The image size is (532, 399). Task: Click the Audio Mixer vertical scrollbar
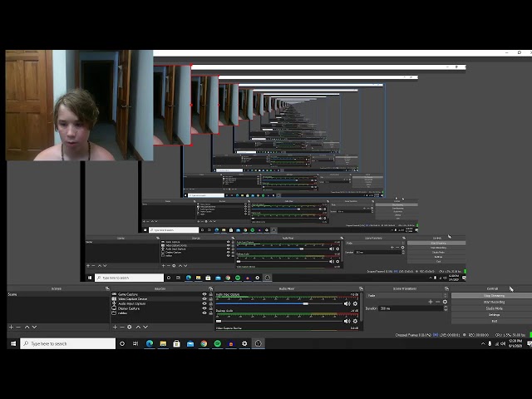[x=362, y=307]
